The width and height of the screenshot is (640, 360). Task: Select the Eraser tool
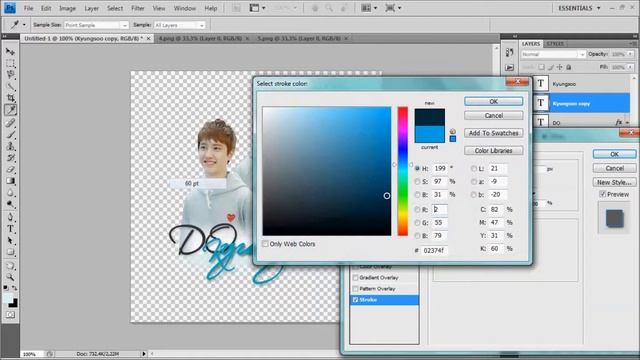tap(10, 169)
